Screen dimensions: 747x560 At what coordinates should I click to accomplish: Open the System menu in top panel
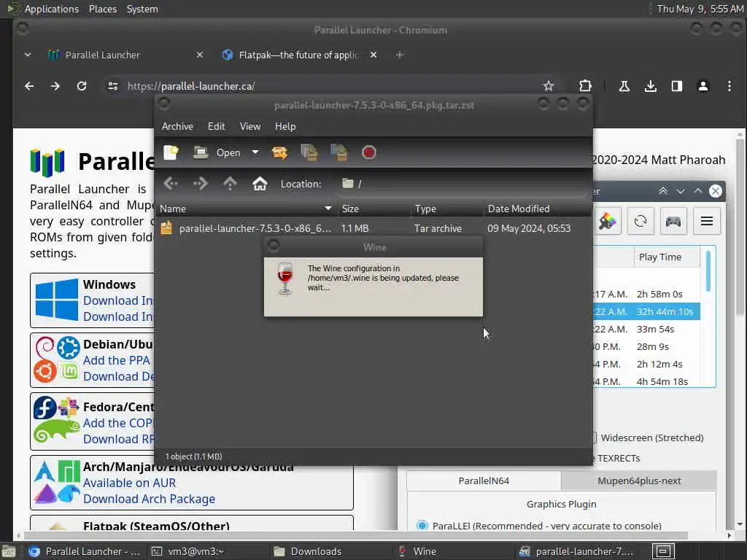pos(142,9)
